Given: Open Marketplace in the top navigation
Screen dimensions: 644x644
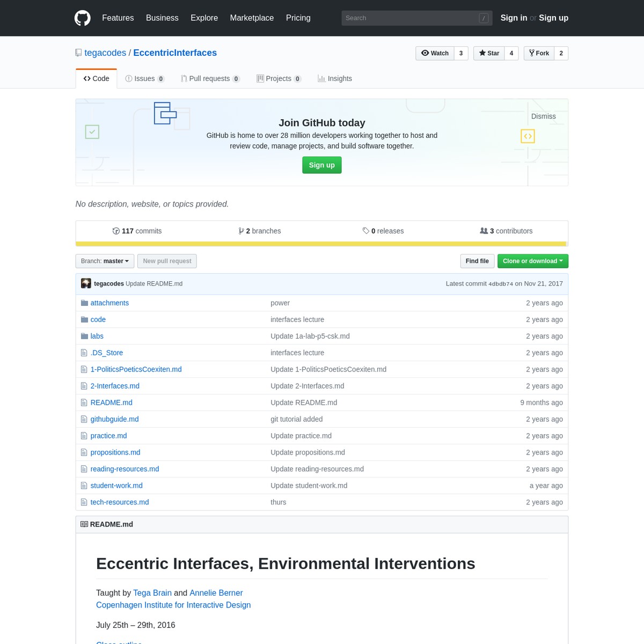Looking at the screenshot, I should click(252, 18).
